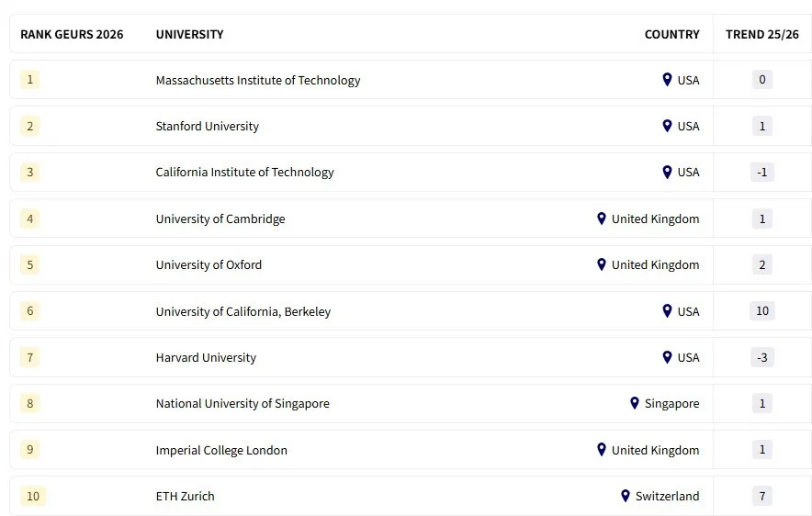Viewport: 812px width, 516px height.
Task: Click the pin icon in the Berkeley row
Action: point(667,311)
